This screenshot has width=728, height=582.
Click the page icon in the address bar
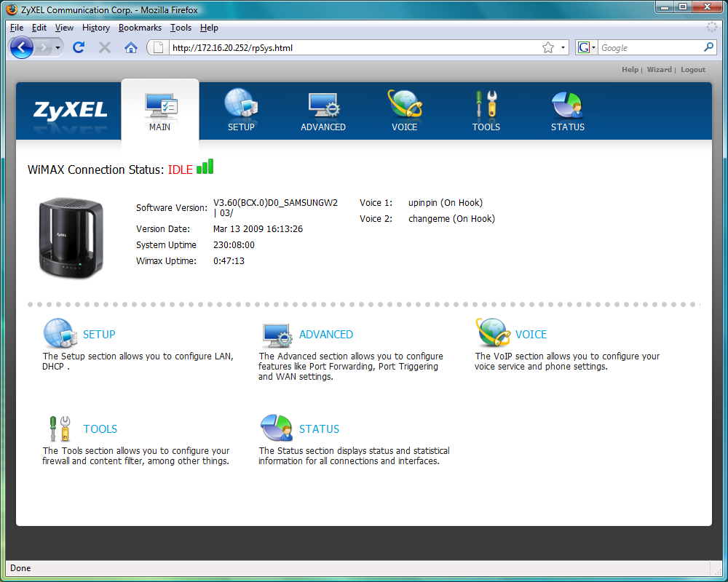(x=158, y=47)
